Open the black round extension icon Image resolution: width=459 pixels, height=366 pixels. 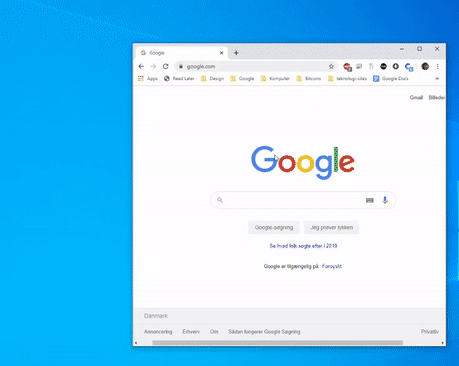click(383, 66)
